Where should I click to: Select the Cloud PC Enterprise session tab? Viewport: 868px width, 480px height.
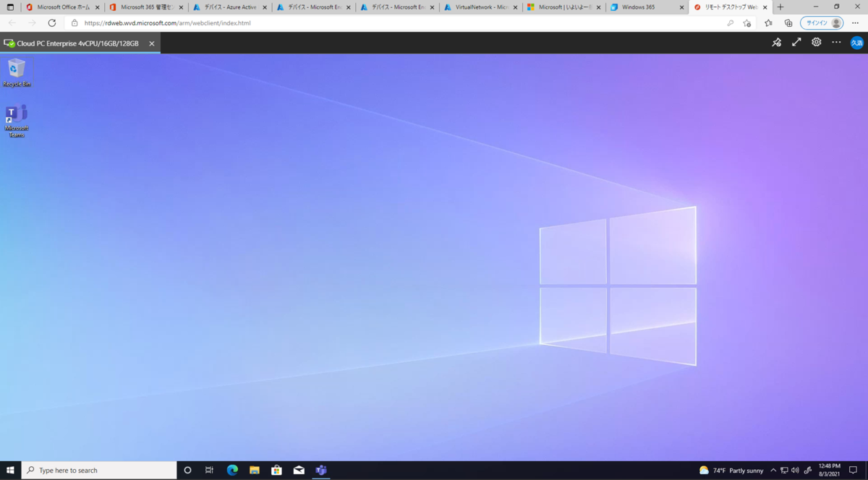point(80,43)
